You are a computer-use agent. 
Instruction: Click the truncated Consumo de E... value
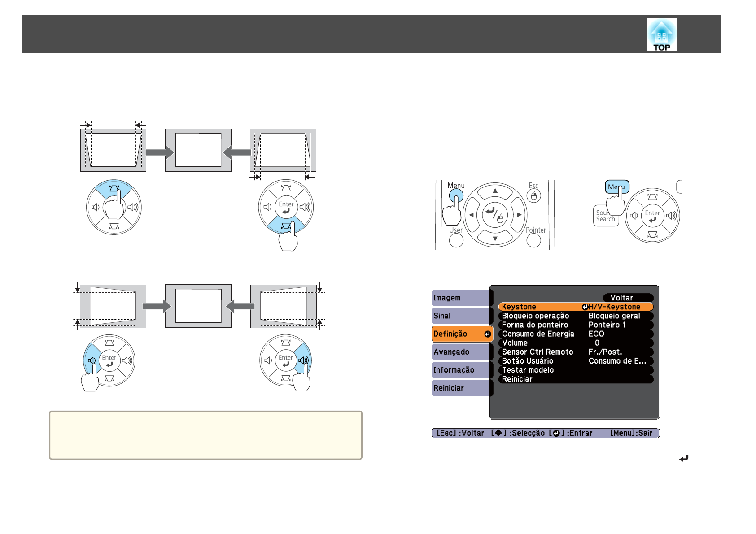[x=617, y=361]
